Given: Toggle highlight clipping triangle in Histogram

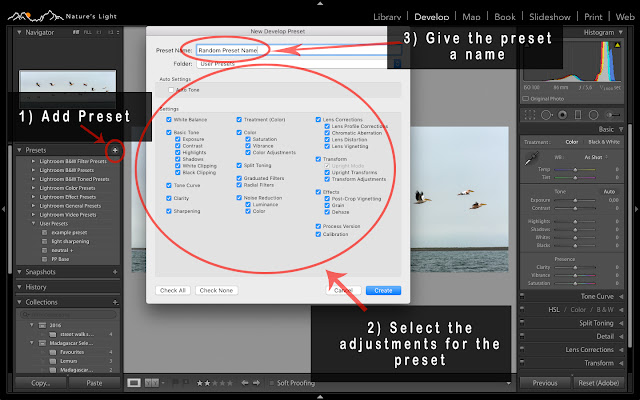Looking at the screenshot, I should pos(617,45).
